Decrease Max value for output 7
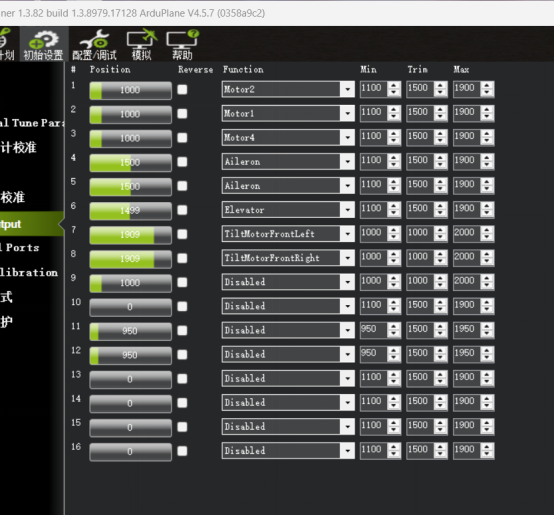 [x=487, y=238]
